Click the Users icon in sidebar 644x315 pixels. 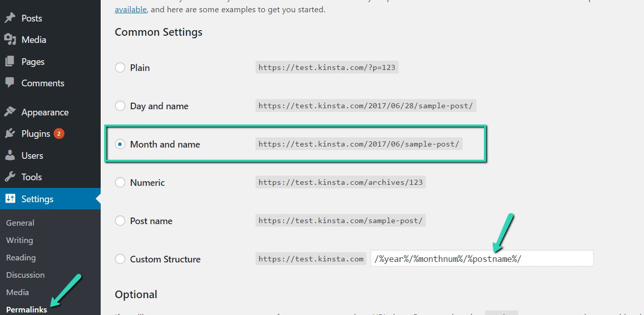11,155
